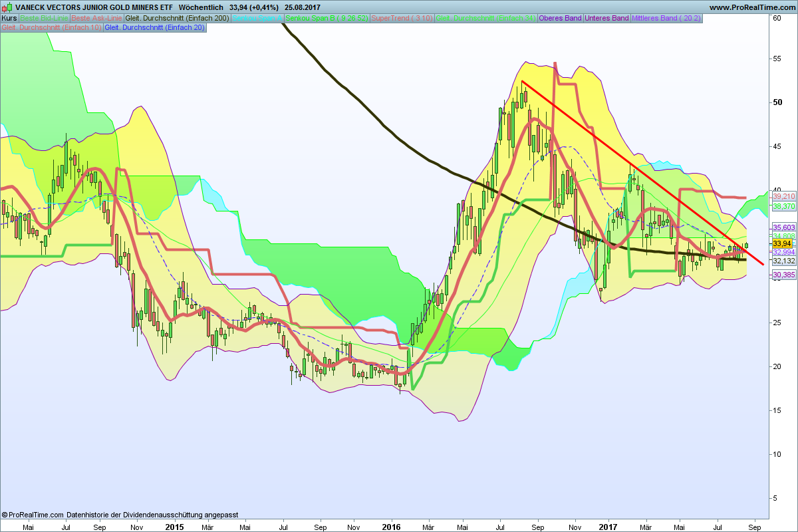798x532 pixels.
Task: Open Gleit. Durchschnitt (Einfach 34) label
Action: 486,18
